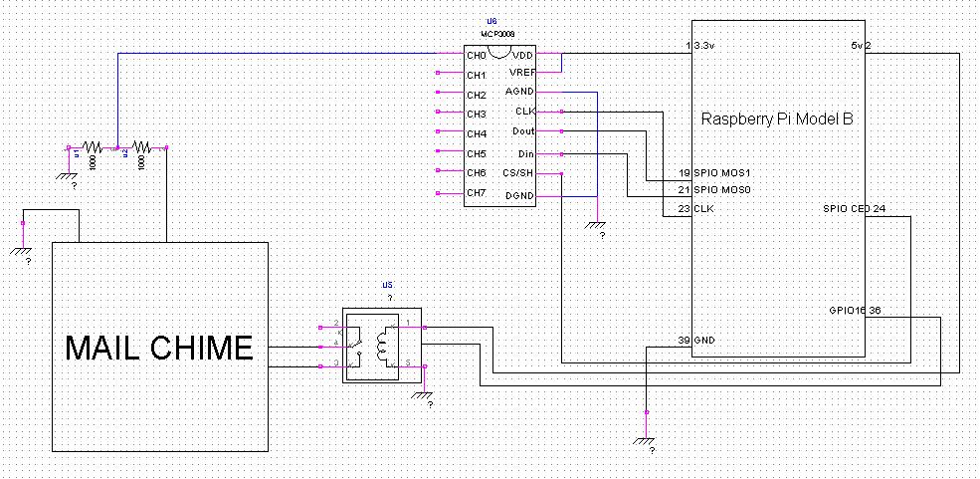This screenshot has width=980, height=479.
Task: Select the GPIO16 pin 36 label
Action: coord(855,311)
